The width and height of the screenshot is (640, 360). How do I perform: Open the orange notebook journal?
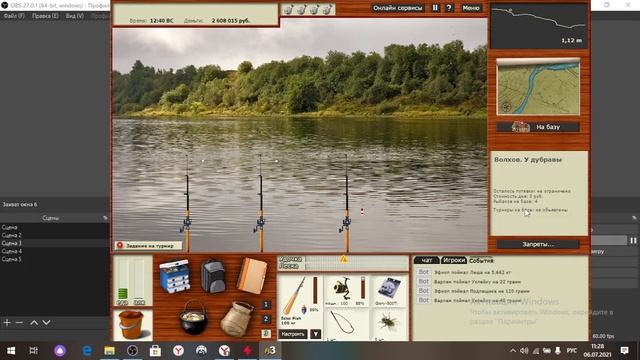[252, 276]
